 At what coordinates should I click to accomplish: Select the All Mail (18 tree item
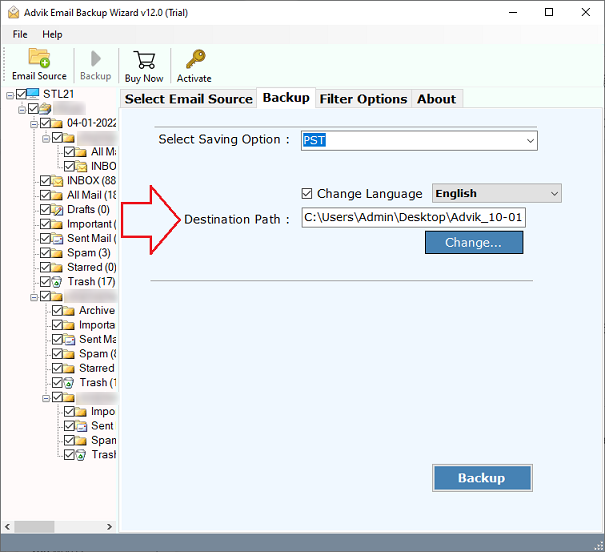[x=91, y=195]
